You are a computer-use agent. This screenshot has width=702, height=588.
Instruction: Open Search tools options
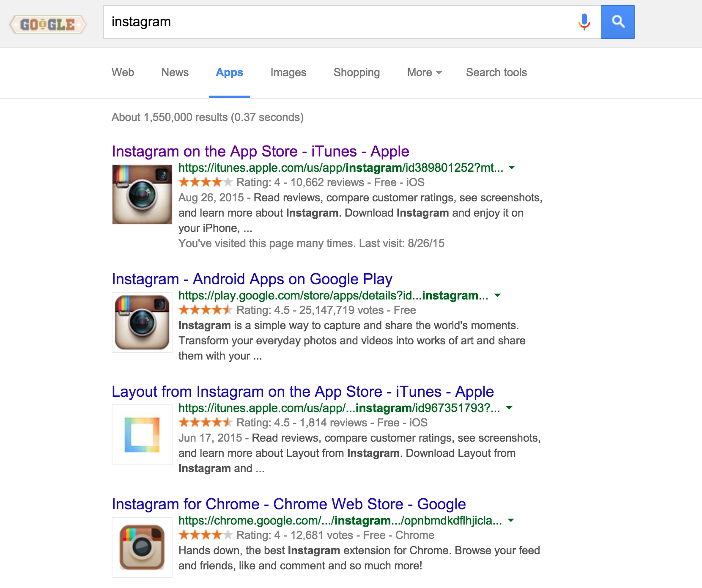pos(496,72)
